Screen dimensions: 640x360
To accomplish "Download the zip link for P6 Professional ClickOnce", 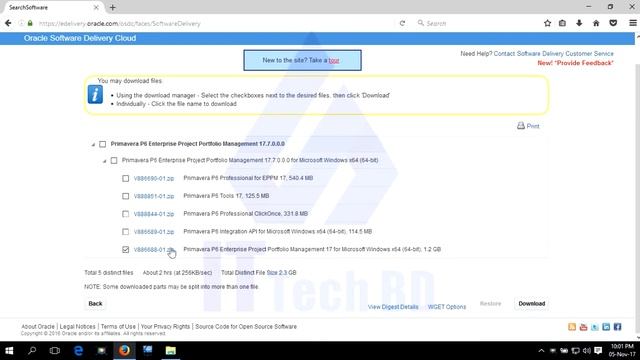I will [154, 214].
